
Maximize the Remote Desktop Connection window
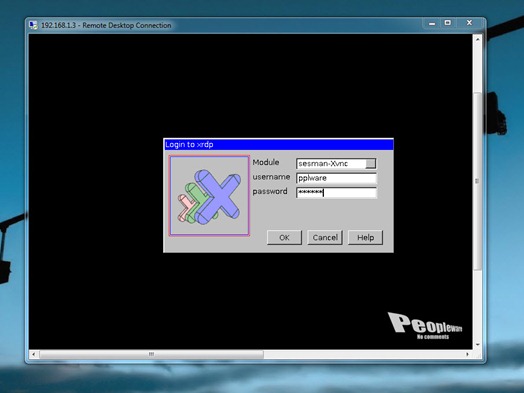tap(448, 23)
